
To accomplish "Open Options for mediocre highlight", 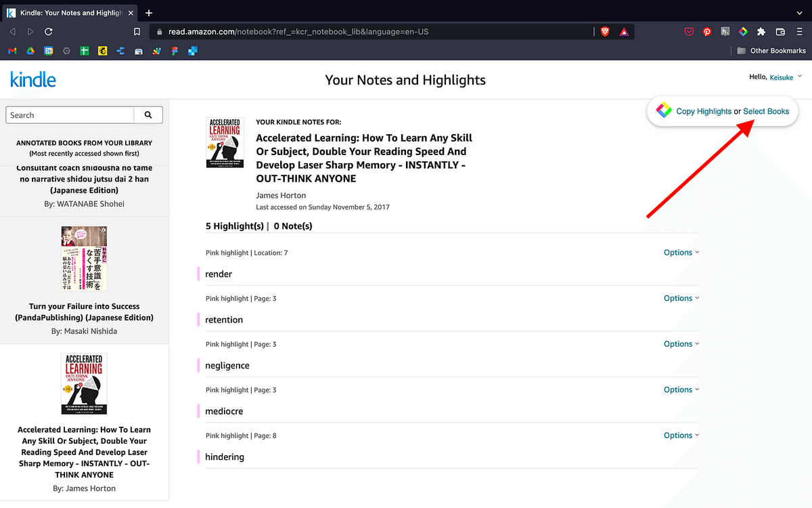I will pyautogui.click(x=681, y=389).
